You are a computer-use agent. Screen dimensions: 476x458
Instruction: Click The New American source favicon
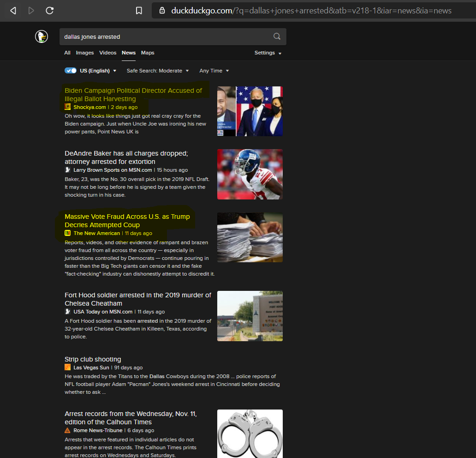[x=68, y=233]
